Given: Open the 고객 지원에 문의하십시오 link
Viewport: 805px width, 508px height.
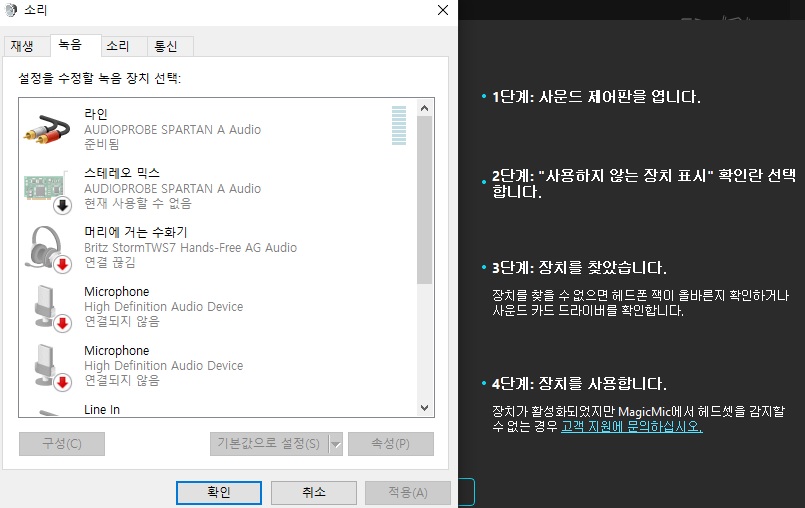Looking at the screenshot, I should [x=631, y=426].
